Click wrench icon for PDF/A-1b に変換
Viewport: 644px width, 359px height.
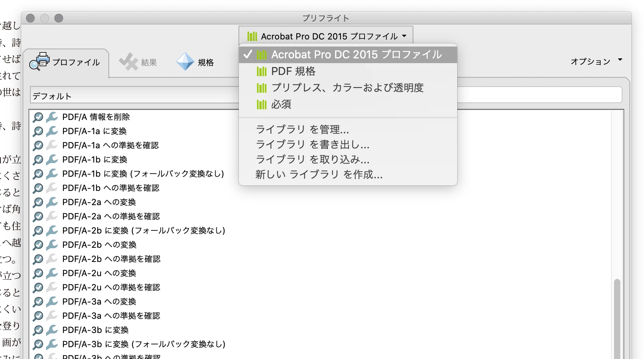[52, 160]
